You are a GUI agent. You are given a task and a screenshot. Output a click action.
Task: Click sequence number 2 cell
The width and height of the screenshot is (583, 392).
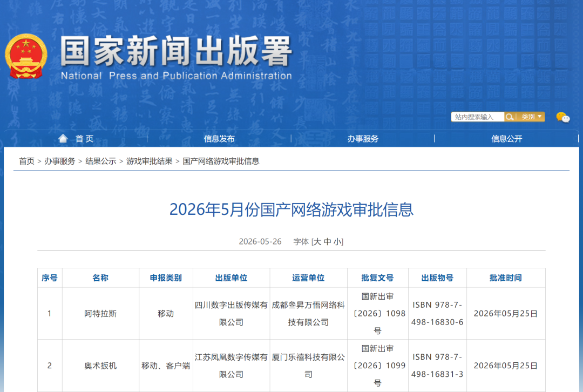(x=50, y=366)
